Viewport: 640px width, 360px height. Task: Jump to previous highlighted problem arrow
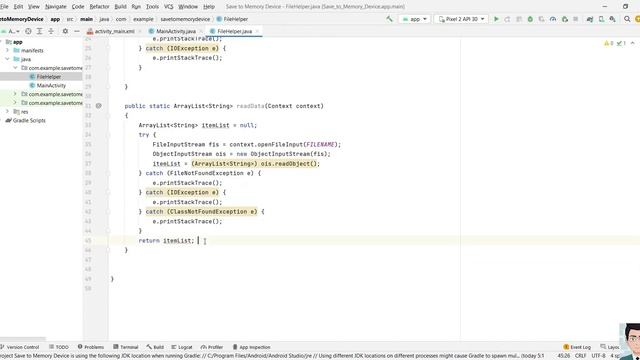pyautogui.click(x=633, y=43)
